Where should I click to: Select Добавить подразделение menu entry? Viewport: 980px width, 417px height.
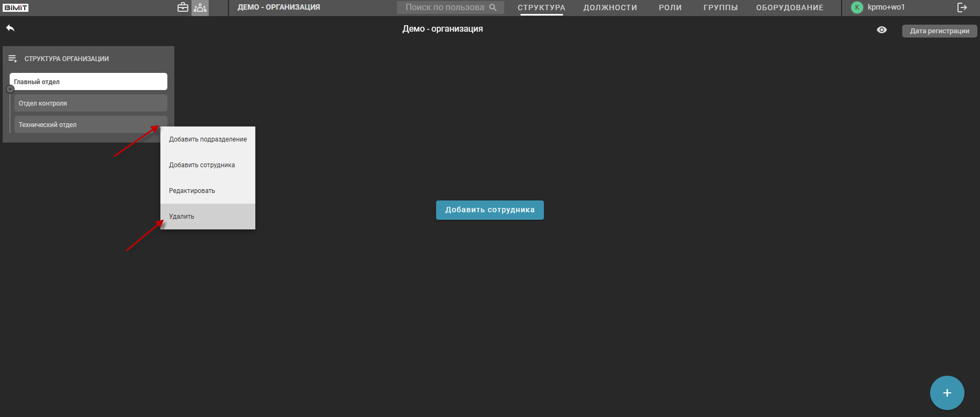coord(208,139)
